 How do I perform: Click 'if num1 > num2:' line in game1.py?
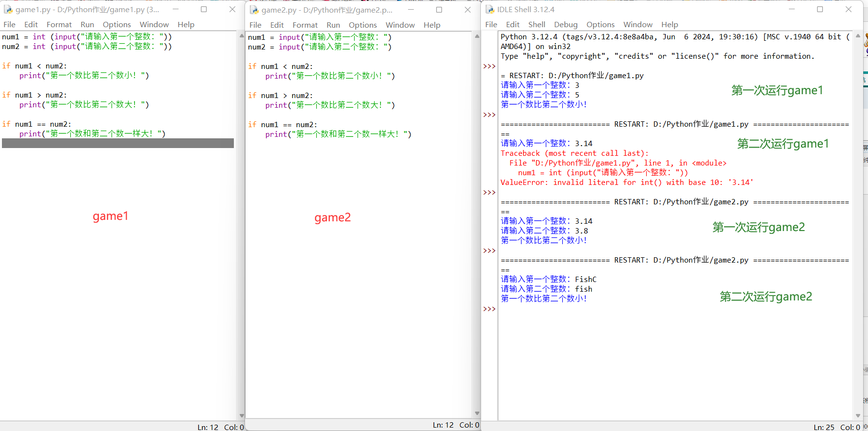click(34, 95)
